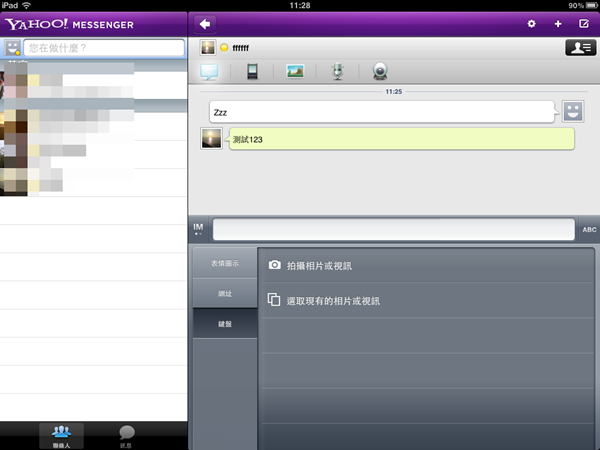Open settings via the gear icon

[x=531, y=24]
